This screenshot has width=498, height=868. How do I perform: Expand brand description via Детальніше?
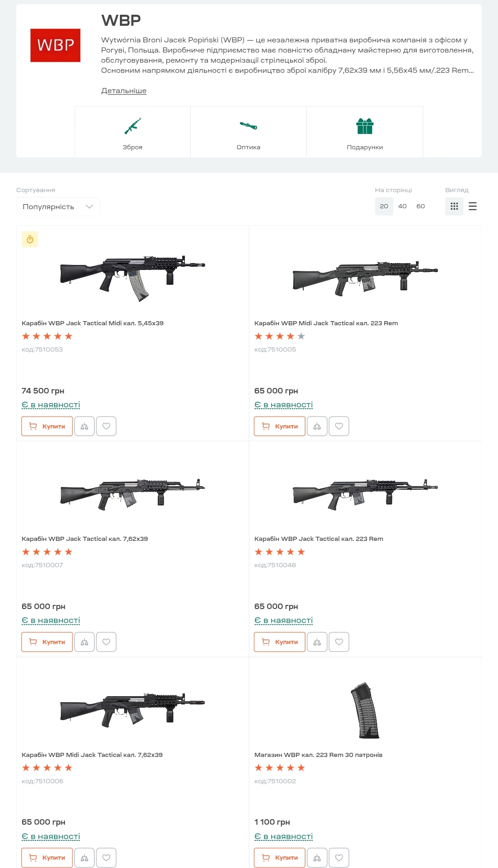[x=124, y=91]
